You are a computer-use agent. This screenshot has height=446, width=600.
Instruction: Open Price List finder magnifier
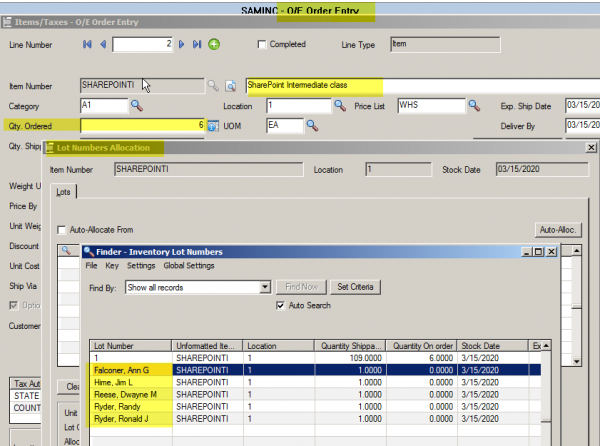pos(474,105)
